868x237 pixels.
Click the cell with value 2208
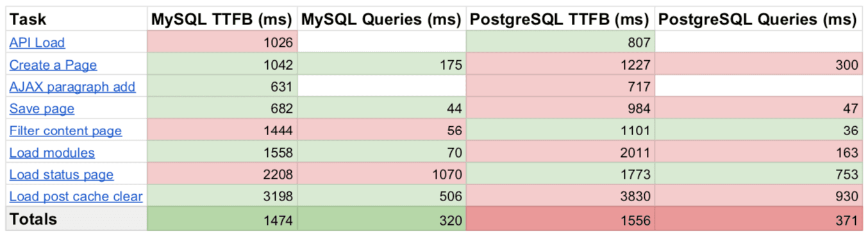point(222,174)
